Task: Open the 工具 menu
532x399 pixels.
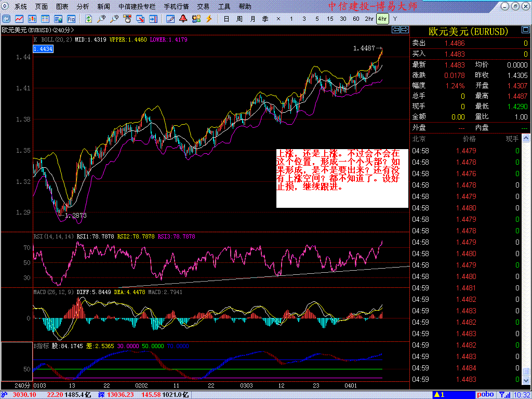Action: click(224, 7)
